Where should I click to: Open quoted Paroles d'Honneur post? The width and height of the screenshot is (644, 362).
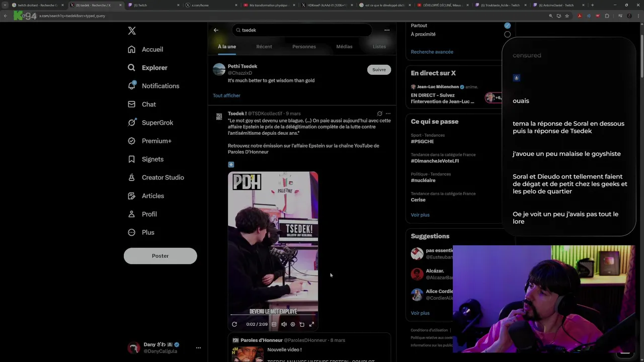(309, 347)
